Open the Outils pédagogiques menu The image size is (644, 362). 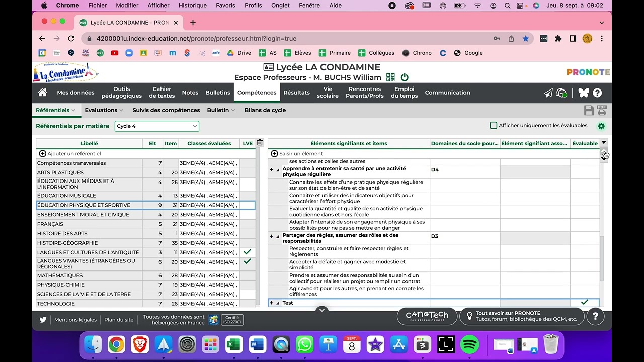[121, 93]
